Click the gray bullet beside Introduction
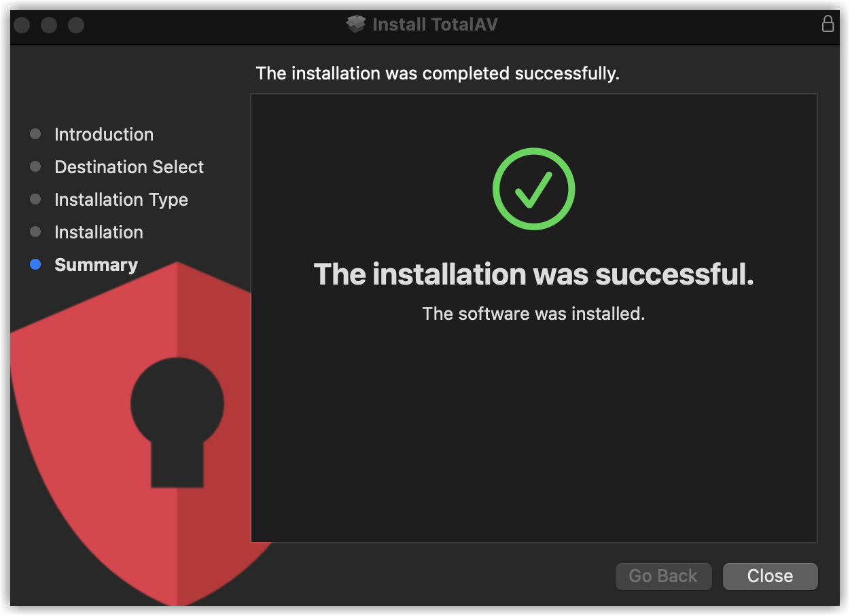Screen dimensions: 850x616 [x=36, y=134]
